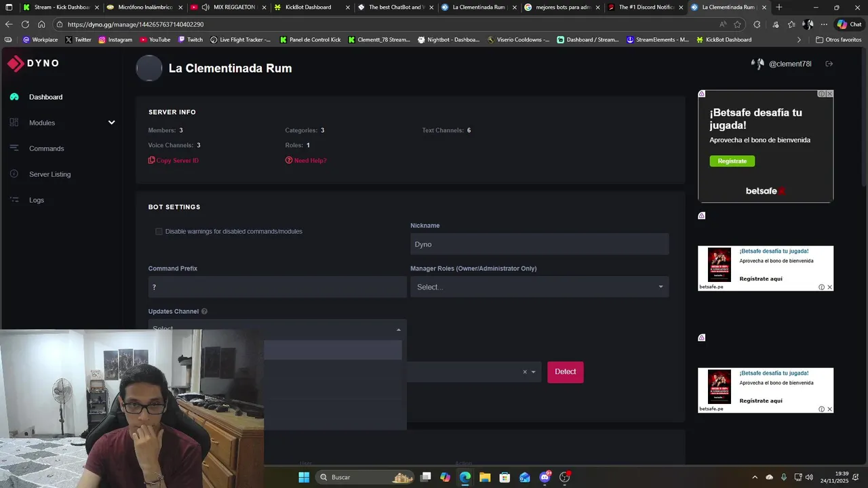This screenshot has height=488, width=868.
Task: Switch to Stream - Kick Dashboard tab
Action: pyautogui.click(x=62, y=7)
